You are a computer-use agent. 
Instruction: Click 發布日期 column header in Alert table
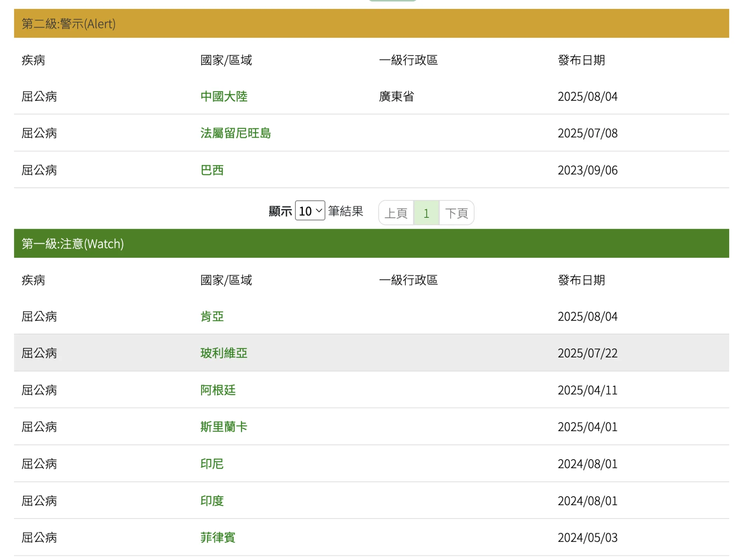(581, 60)
